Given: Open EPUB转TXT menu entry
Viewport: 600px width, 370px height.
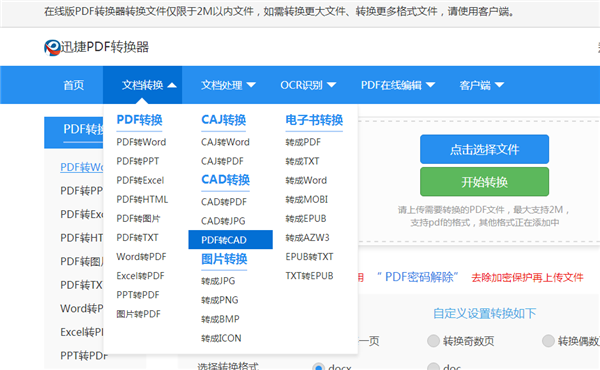Looking at the screenshot, I should 309,257.
